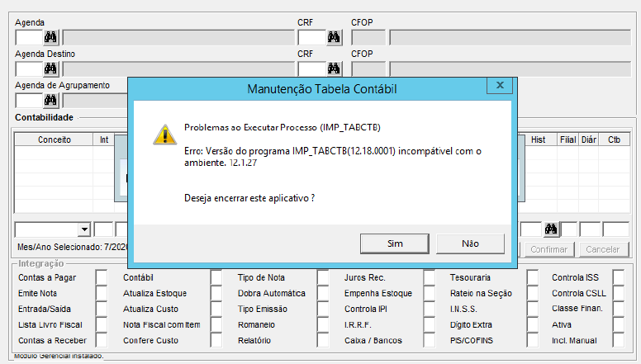Viewport: 641px width, 364px height.
Task: Check the Incl. Manual checkbox
Action: (x=619, y=340)
